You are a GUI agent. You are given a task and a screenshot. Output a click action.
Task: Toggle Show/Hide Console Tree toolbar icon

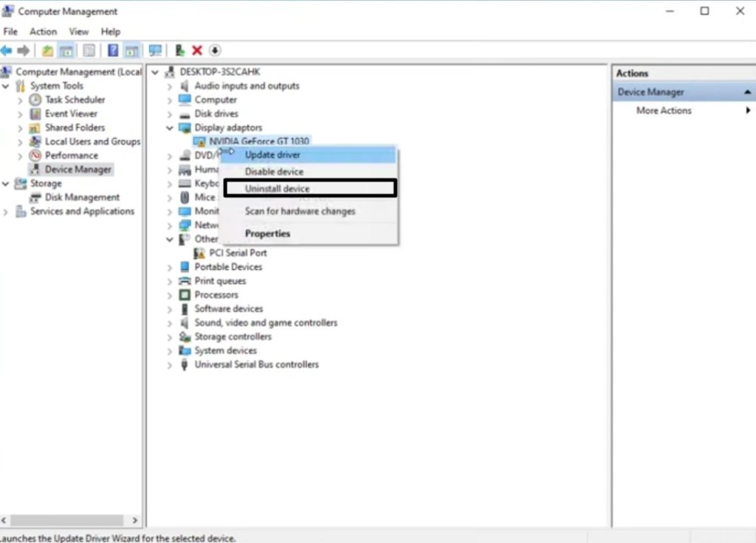tap(66, 51)
